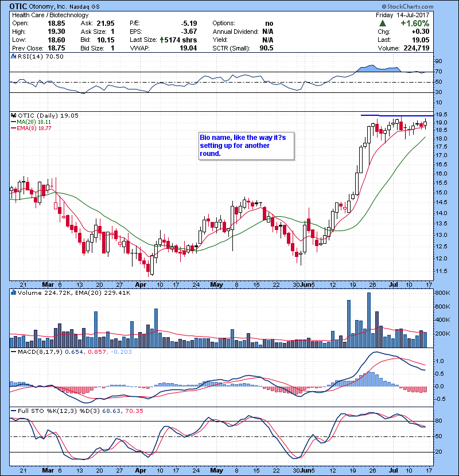
Task: Click the Volume 224.72K, EMA(20) 229.41K label
Action: click(x=74, y=293)
